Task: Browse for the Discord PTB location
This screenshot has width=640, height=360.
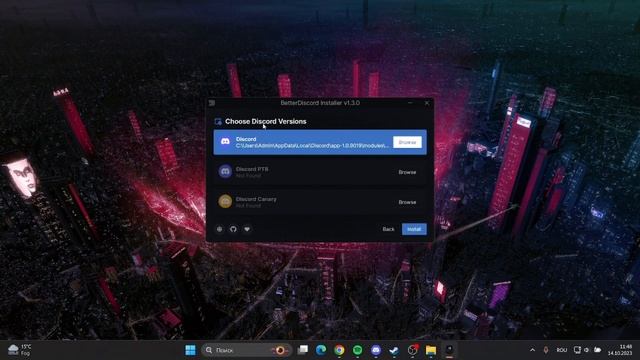Action: tap(407, 172)
